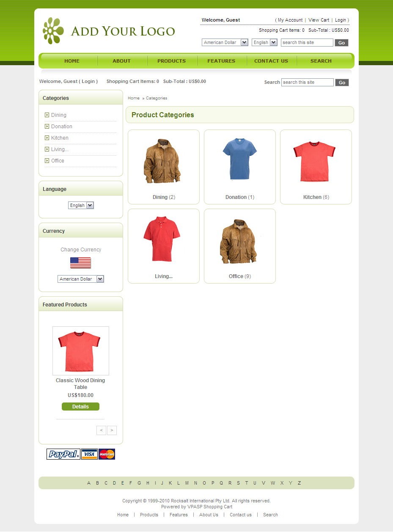Open sidebar American Dollar currency dropdown
The width and height of the screenshot is (393, 532).
coord(81,279)
